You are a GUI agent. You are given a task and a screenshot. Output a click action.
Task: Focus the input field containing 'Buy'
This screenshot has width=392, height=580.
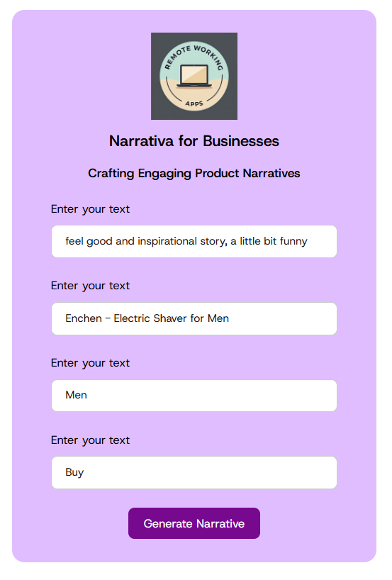point(194,472)
